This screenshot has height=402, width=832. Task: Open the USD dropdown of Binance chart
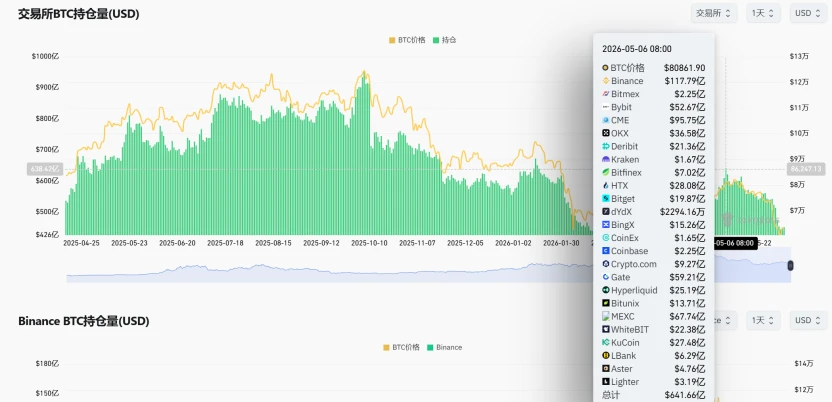click(x=808, y=320)
